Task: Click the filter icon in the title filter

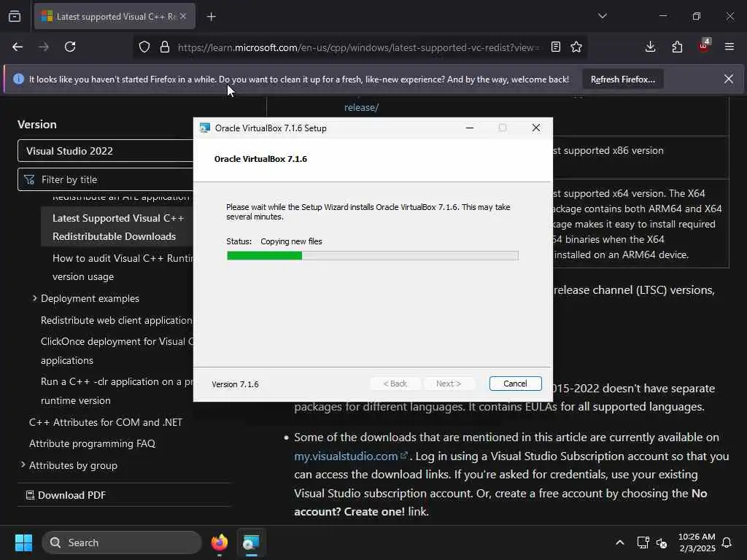Action: (29, 179)
